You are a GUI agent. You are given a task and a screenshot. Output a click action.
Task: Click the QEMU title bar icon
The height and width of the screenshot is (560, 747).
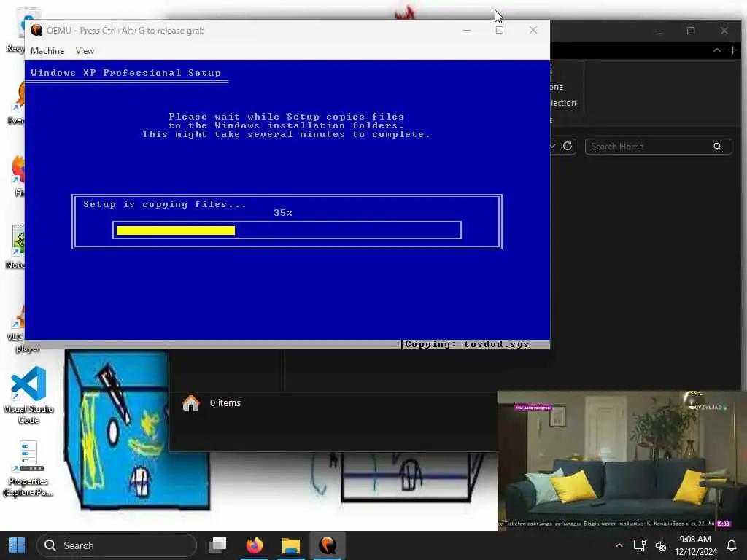pyautogui.click(x=36, y=30)
